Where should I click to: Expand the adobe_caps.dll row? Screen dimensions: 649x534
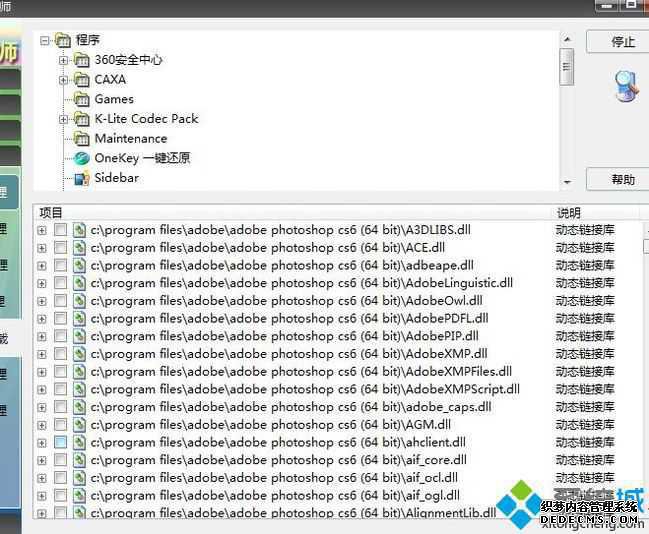(42, 408)
